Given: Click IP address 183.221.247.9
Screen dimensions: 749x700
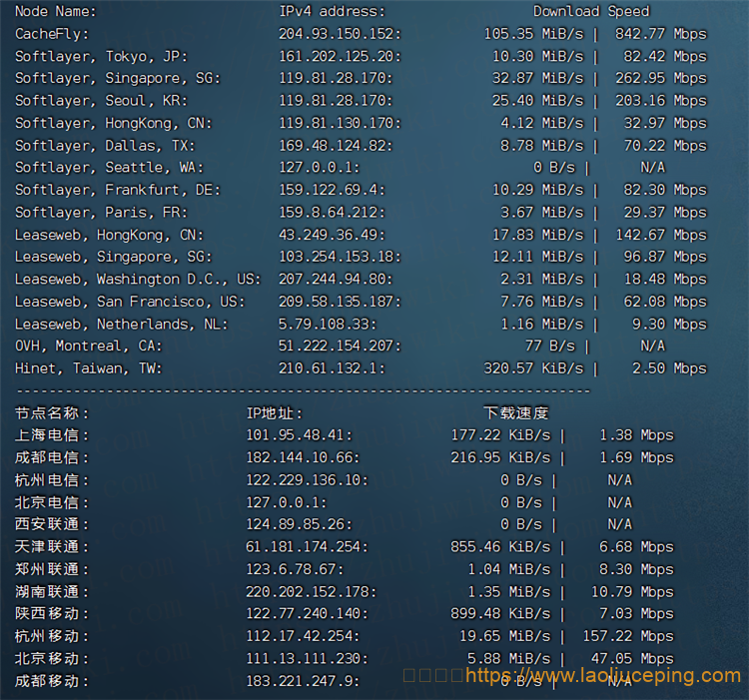Looking at the screenshot, I should click(303, 681).
